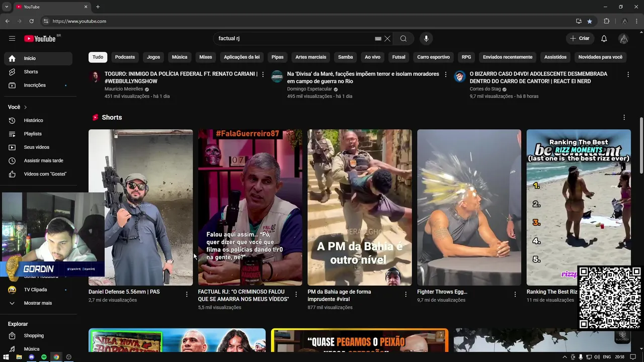Select Novidades para você chip

(x=600, y=57)
